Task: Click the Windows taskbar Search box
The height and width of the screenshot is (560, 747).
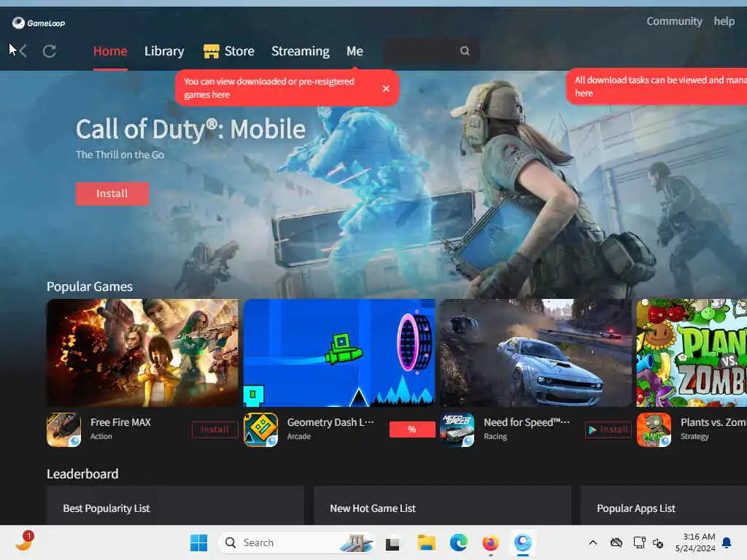Action: point(296,542)
